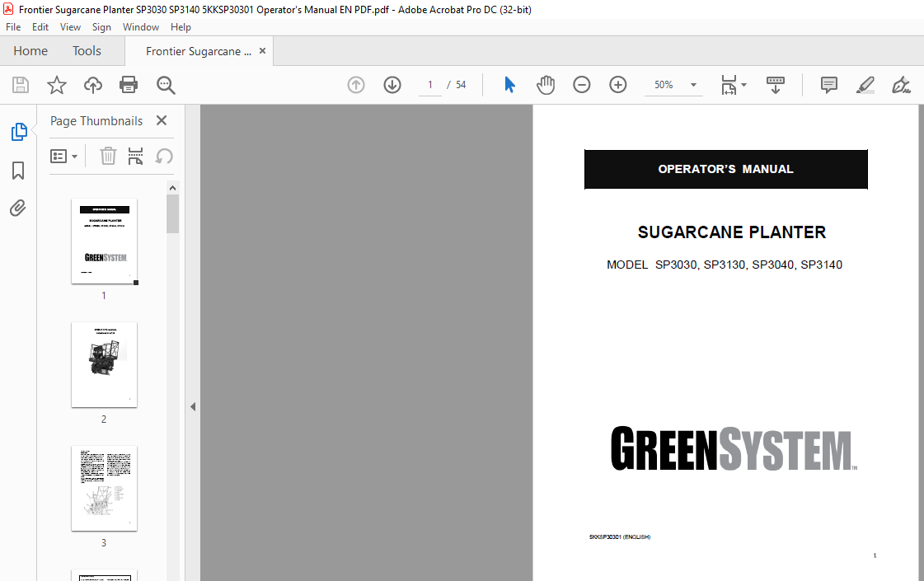The width and height of the screenshot is (924, 581).
Task: Zoom out with the minus circle button
Action: point(582,85)
